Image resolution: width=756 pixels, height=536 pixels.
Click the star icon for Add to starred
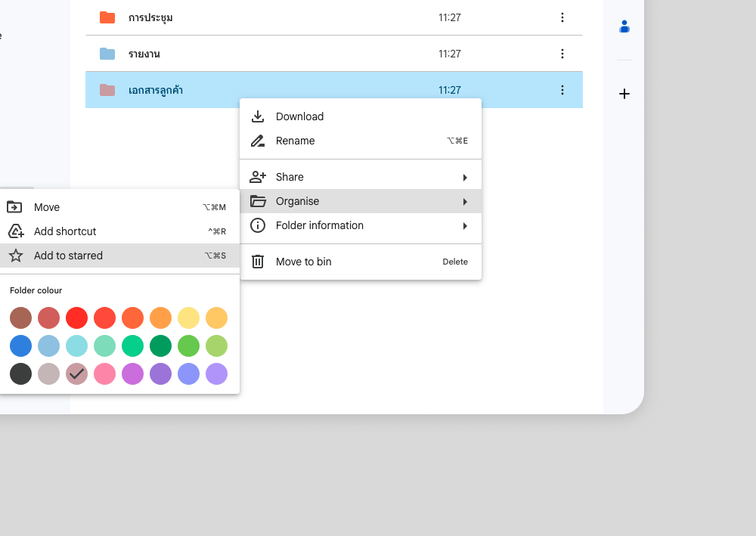[15, 256]
